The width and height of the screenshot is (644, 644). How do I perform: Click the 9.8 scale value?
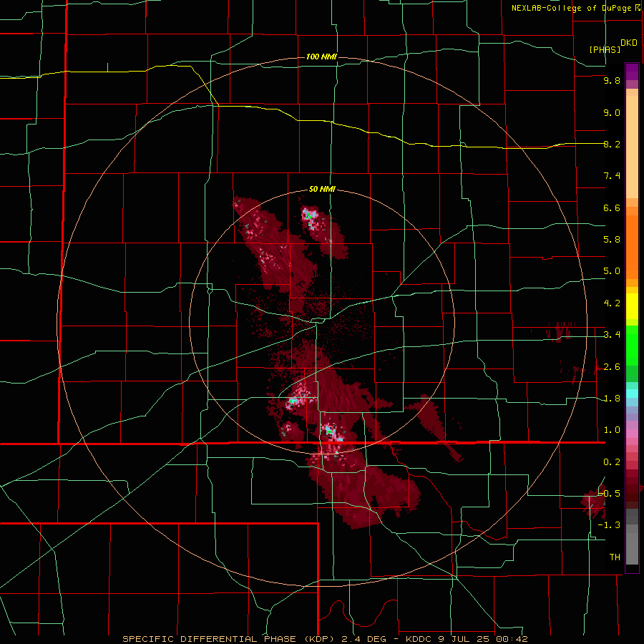coord(612,81)
